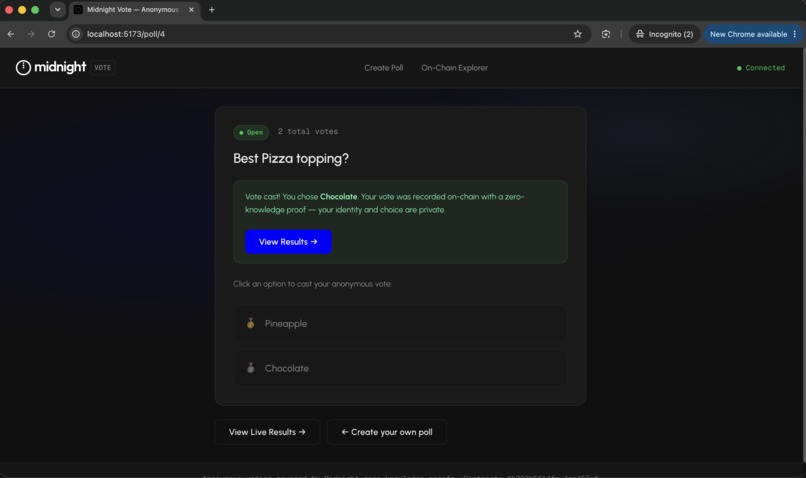
Task: Click the Connected status indicator
Action: tap(761, 68)
